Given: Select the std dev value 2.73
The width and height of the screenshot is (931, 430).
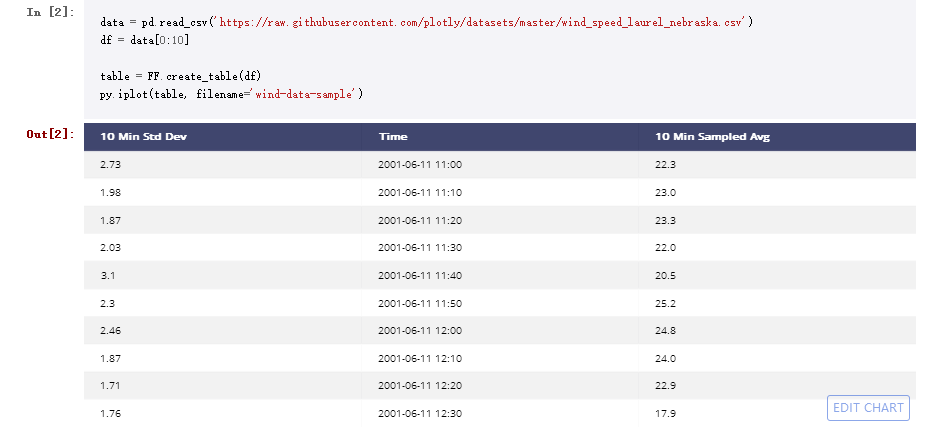Looking at the screenshot, I should point(110,165).
